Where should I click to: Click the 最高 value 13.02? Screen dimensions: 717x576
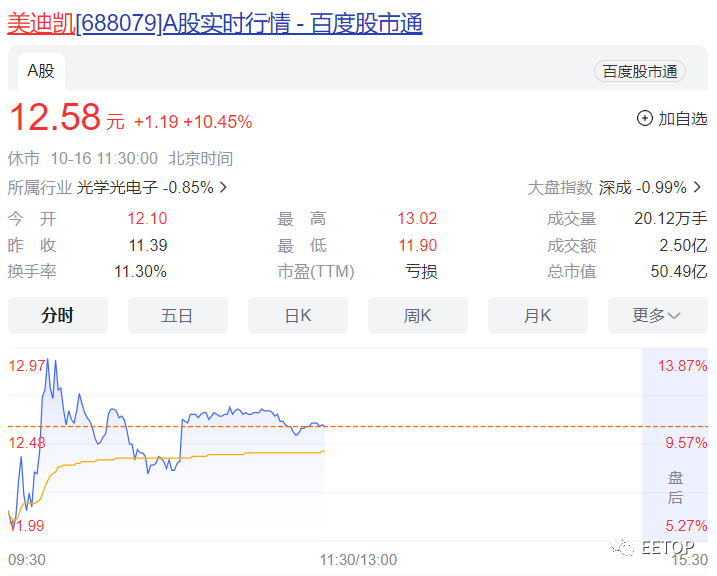[417, 219]
